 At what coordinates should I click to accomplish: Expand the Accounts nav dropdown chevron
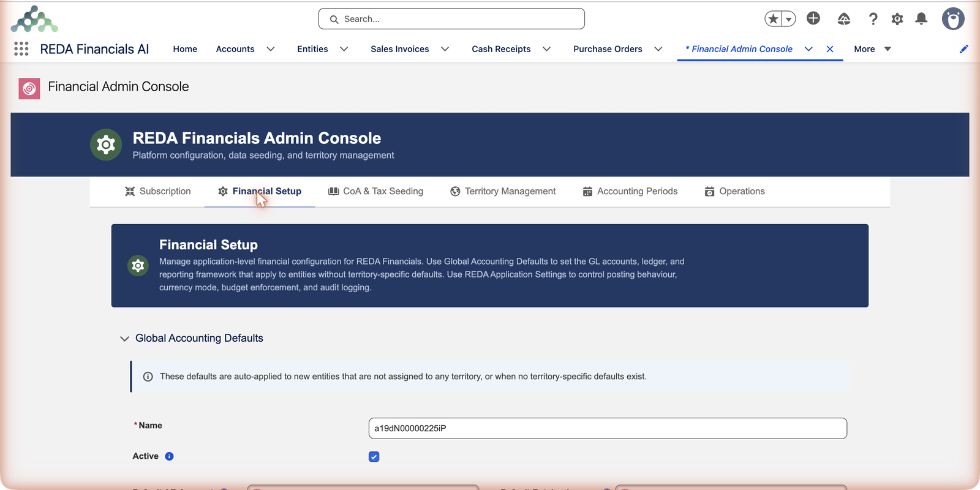(271, 49)
